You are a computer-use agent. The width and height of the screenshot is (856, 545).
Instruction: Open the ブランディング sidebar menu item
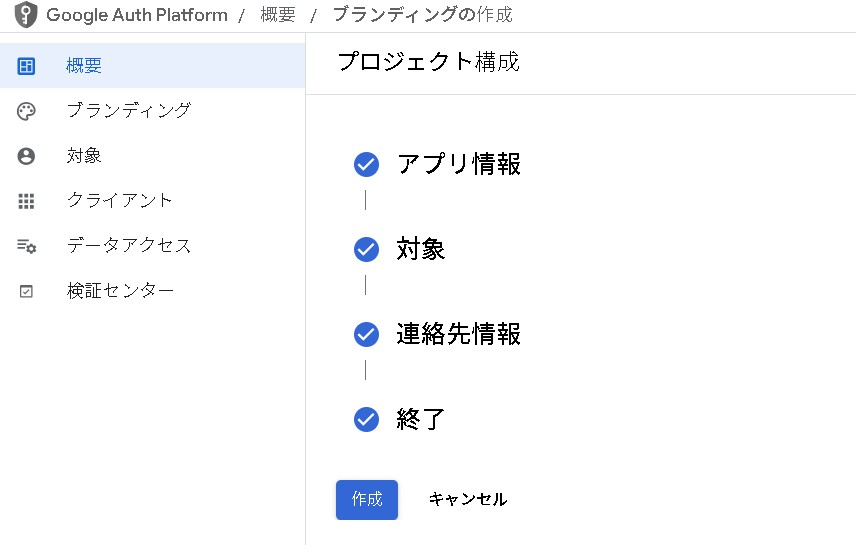[128, 110]
